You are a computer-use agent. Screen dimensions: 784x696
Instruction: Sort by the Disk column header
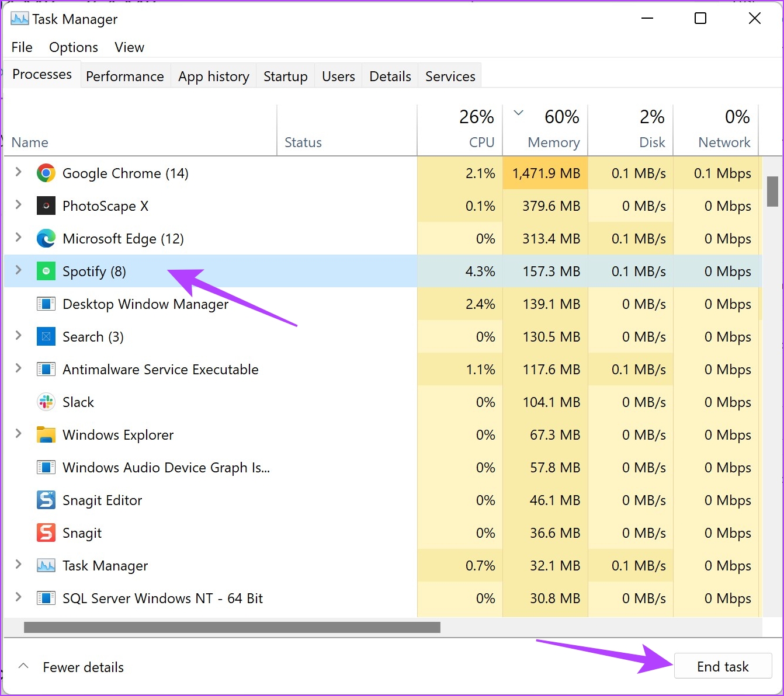[x=630, y=130]
